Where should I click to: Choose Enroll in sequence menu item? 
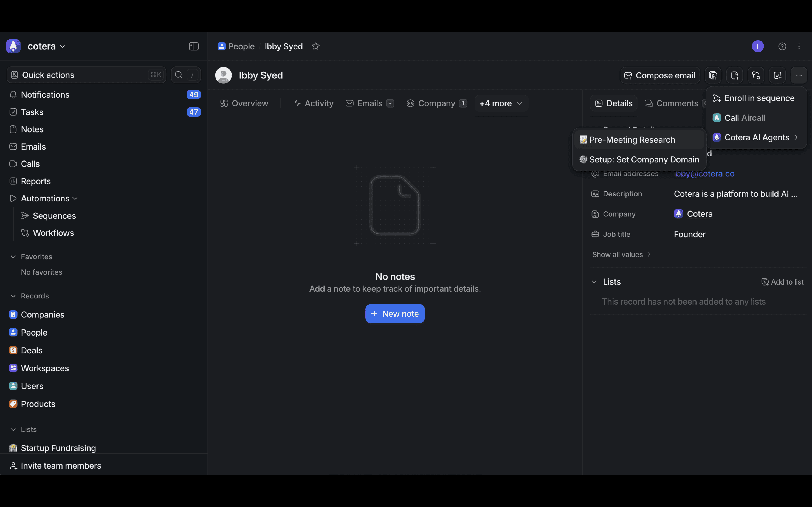(x=759, y=98)
